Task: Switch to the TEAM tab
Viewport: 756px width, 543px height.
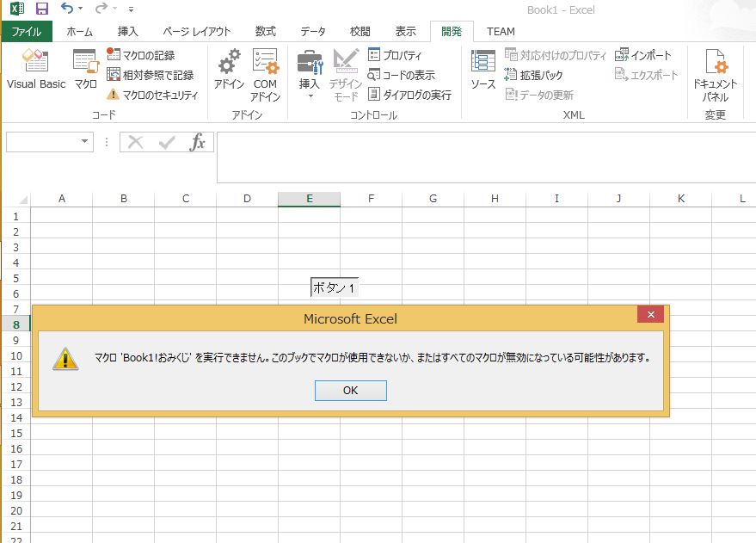Action: [501, 31]
